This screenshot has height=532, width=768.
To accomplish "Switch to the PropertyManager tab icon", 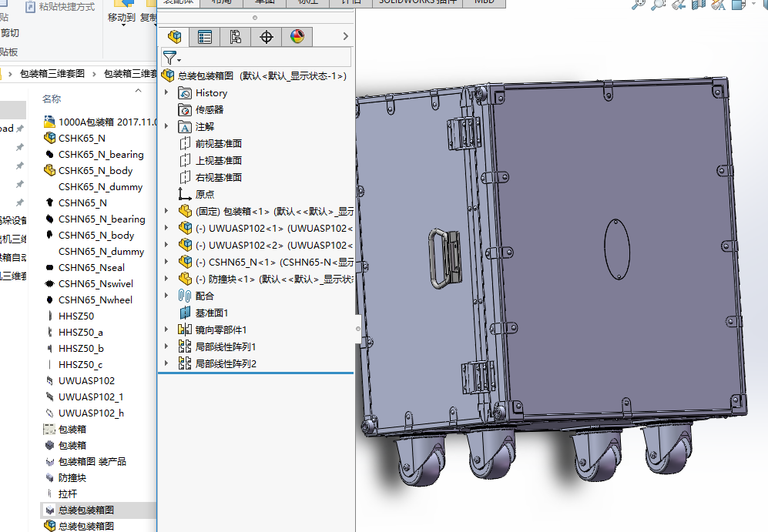I will (205, 37).
